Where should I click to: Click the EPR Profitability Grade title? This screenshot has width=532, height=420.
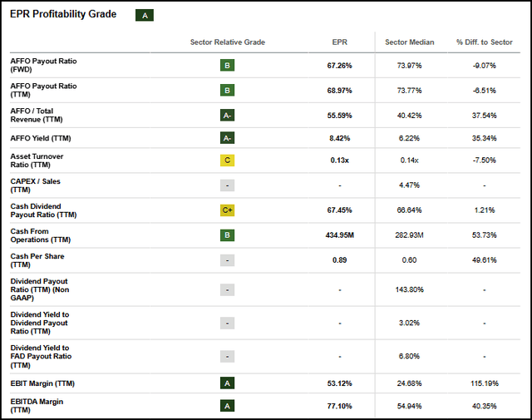point(63,14)
